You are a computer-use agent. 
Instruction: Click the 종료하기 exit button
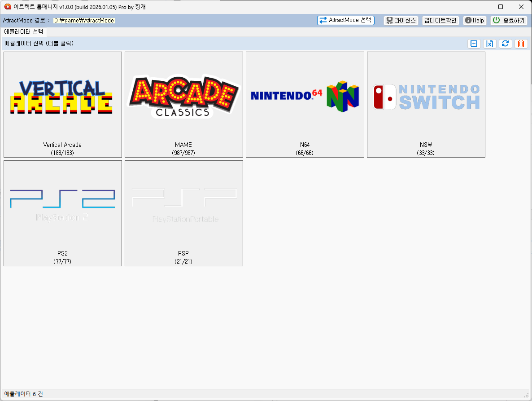tap(509, 20)
